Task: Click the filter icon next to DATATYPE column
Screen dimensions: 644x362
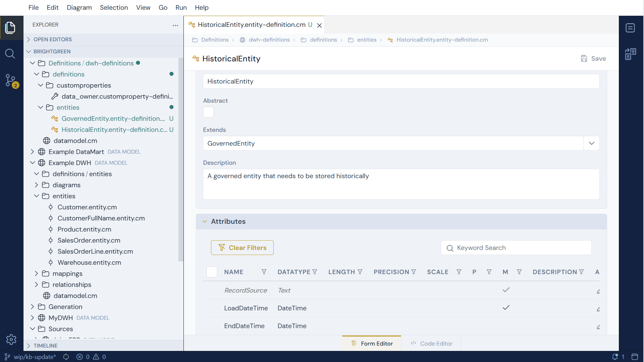Action: [315, 272]
